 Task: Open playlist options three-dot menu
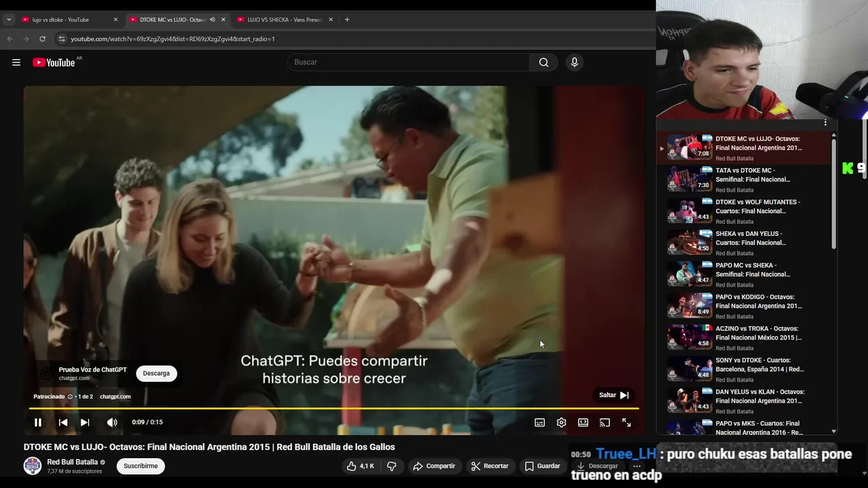coord(825,123)
